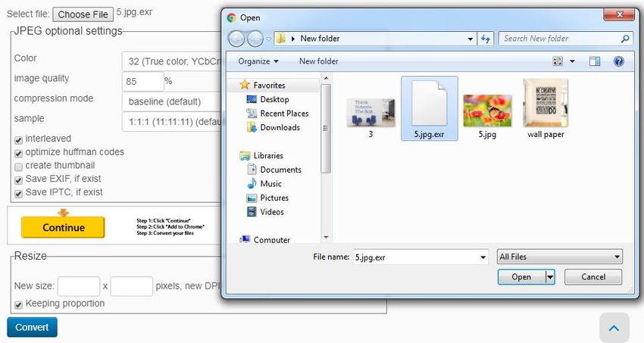The height and width of the screenshot is (343, 644).
Task: Click New folder in the toolbar
Action: 318,61
